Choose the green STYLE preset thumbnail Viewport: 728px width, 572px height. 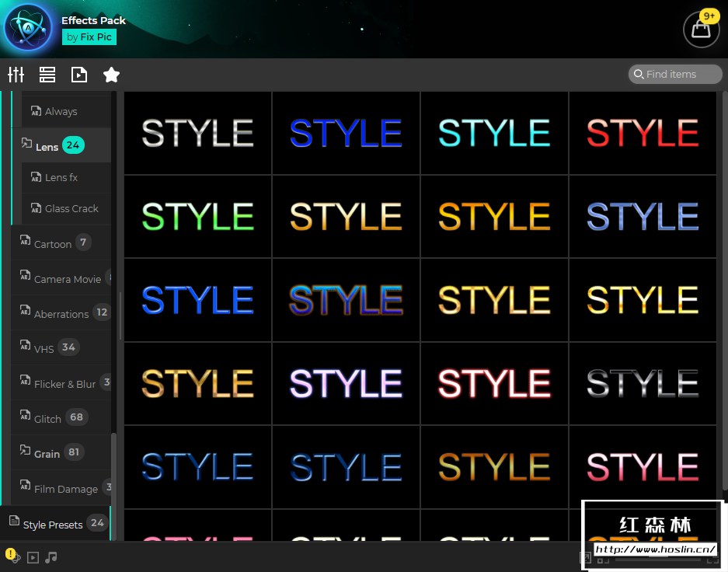click(x=198, y=216)
